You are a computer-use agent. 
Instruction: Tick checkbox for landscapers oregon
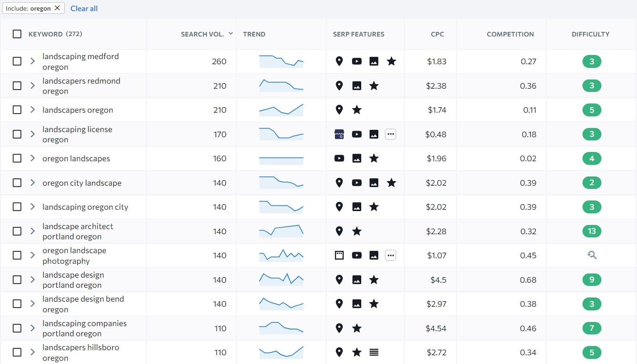click(17, 110)
